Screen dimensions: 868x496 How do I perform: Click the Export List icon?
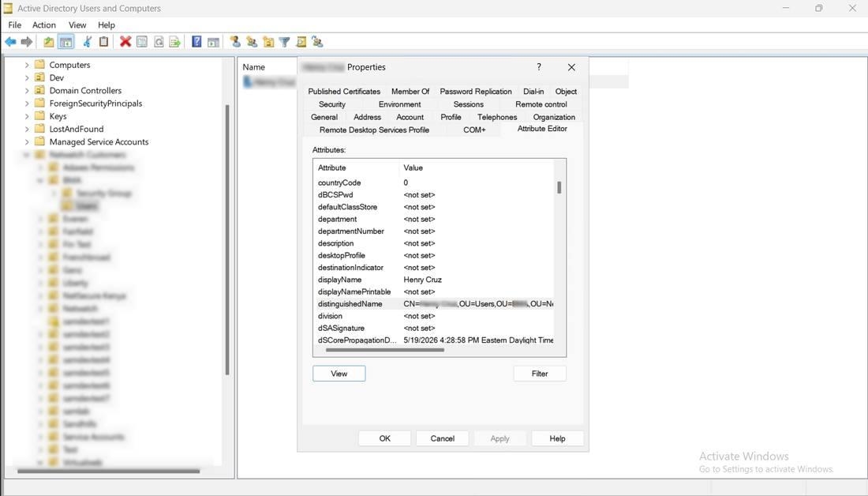click(175, 42)
